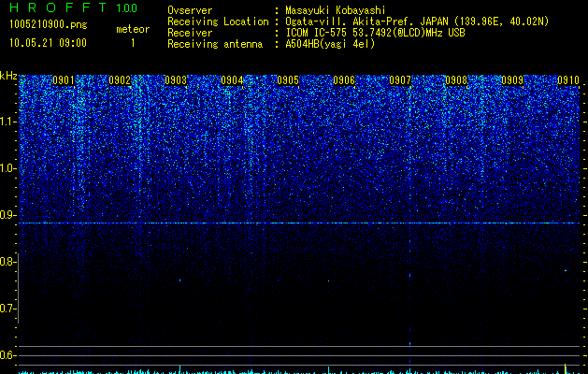Screen dimensions: 588x374
Task: Click the 0.6 kHz axis label
Action: 7,355
